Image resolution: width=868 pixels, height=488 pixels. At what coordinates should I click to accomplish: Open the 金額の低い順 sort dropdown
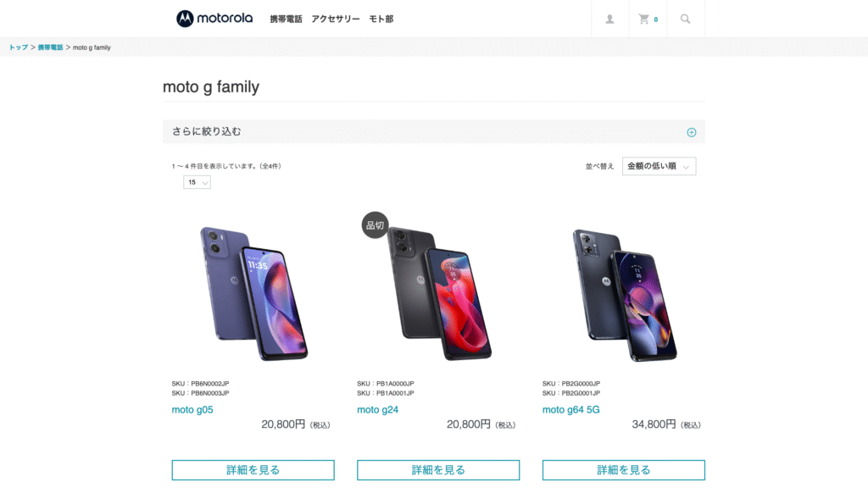[659, 166]
